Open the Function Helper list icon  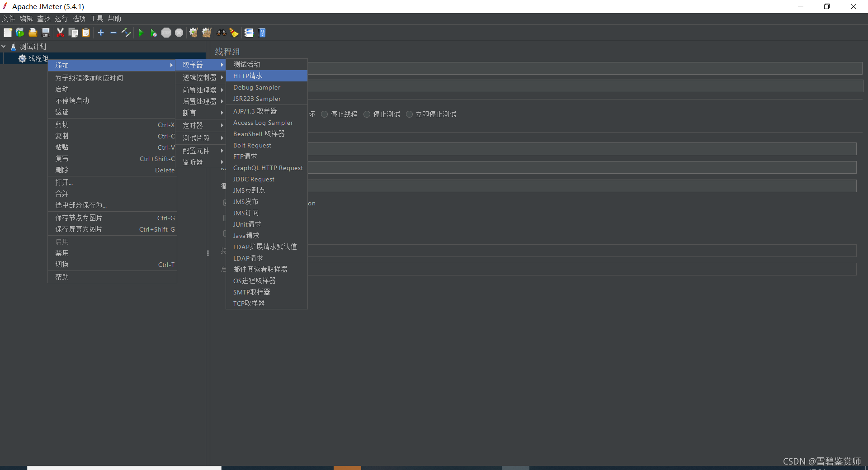(x=249, y=33)
